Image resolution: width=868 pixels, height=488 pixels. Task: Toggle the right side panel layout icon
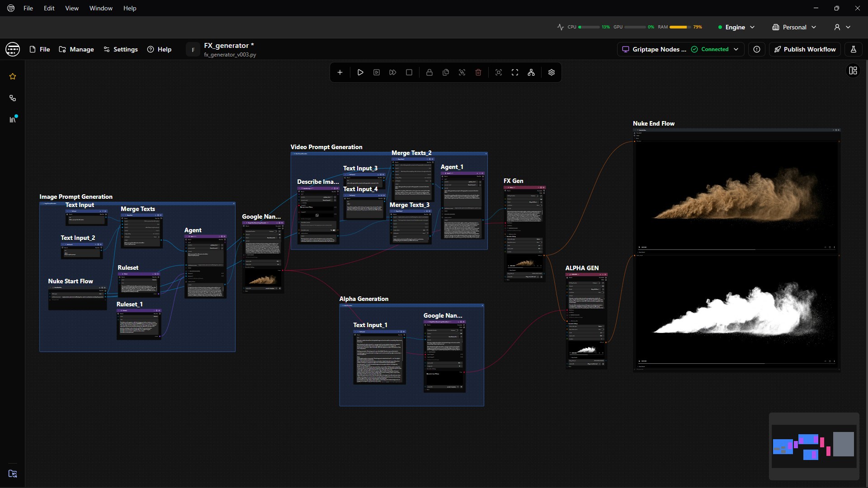[853, 70]
